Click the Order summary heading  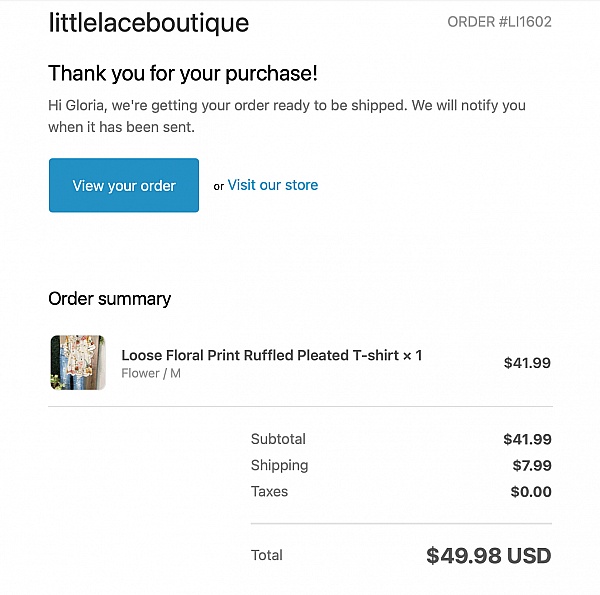(109, 298)
